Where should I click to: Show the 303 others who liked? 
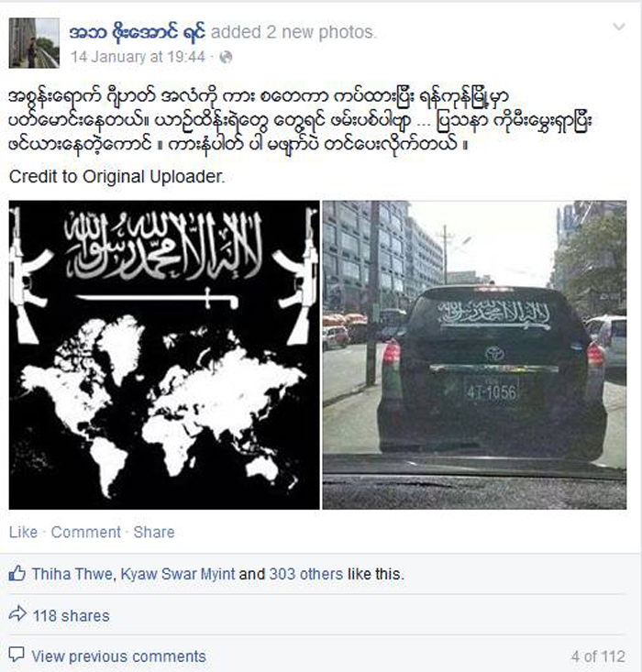305,574
